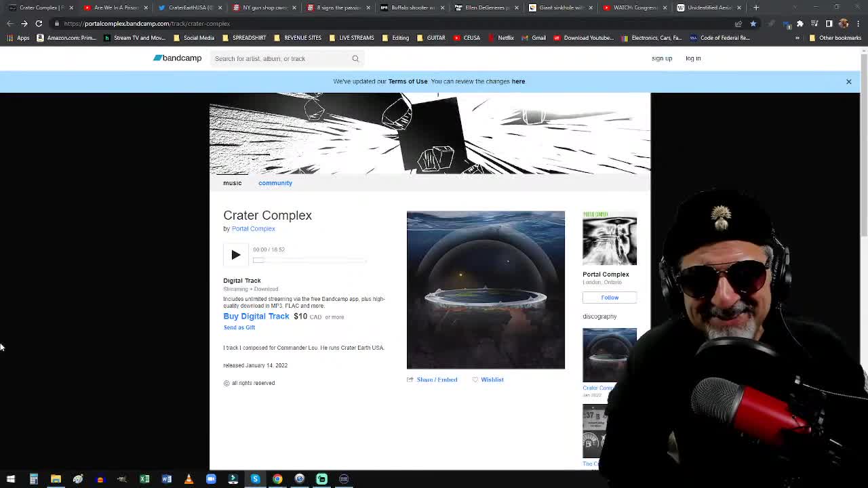Open the Netflix bookmark
Image resolution: width=868 pixels, height=488 pixels.
[501, 38]
